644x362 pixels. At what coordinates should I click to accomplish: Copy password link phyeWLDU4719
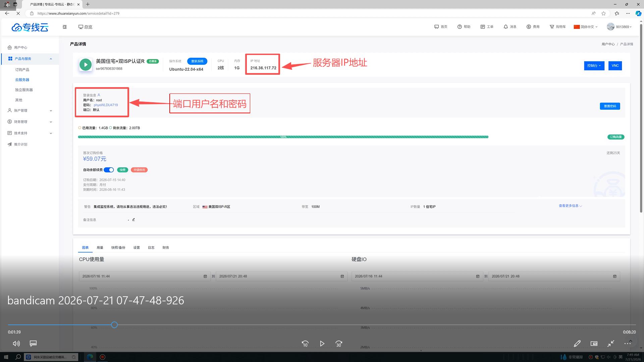click(x=106, y=105)
